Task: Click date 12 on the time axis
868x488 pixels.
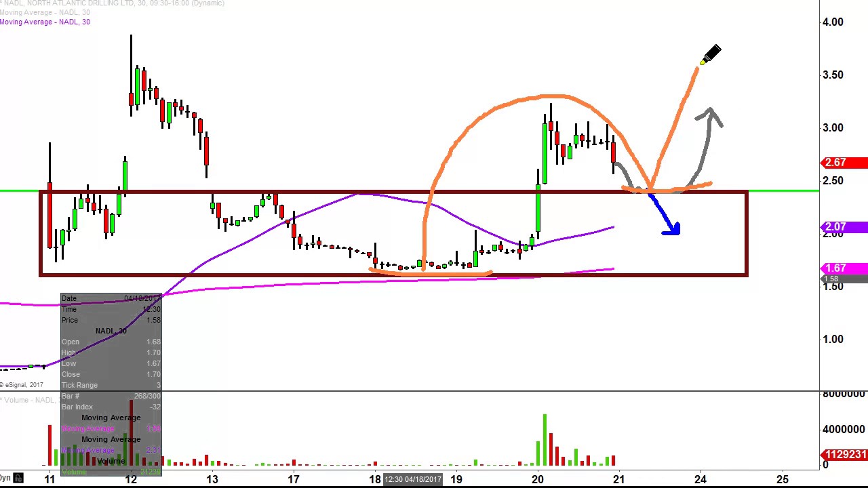Action: click(131, 479)
